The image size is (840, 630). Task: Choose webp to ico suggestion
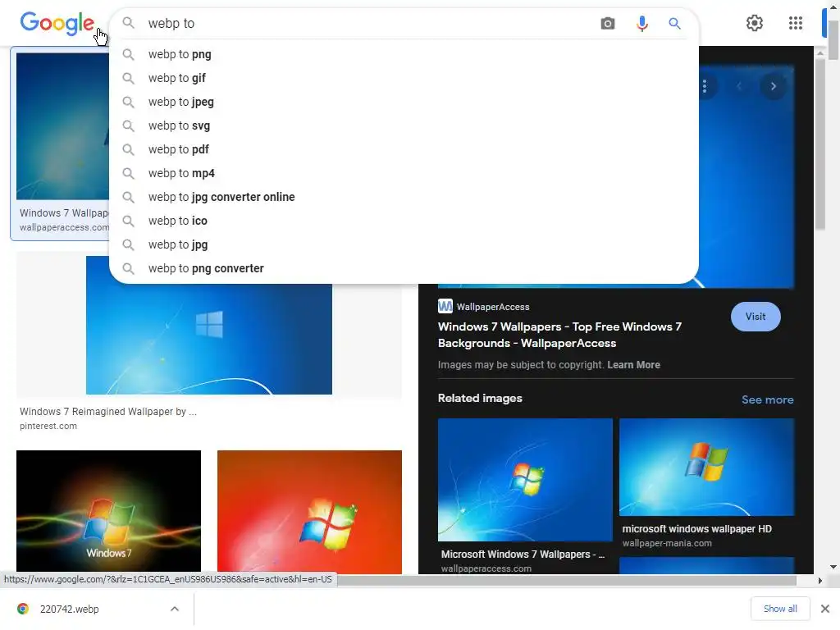pyautogui.click(x=404, y=221)
